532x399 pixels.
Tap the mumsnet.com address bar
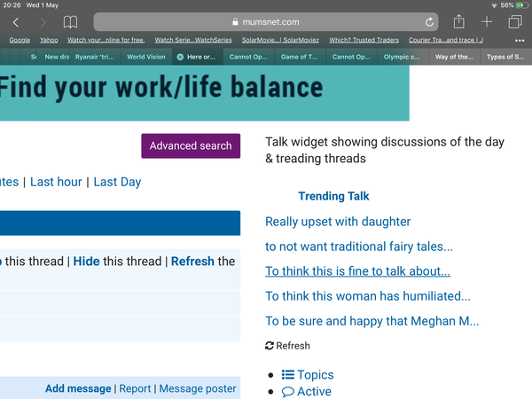tap(266, 22)
